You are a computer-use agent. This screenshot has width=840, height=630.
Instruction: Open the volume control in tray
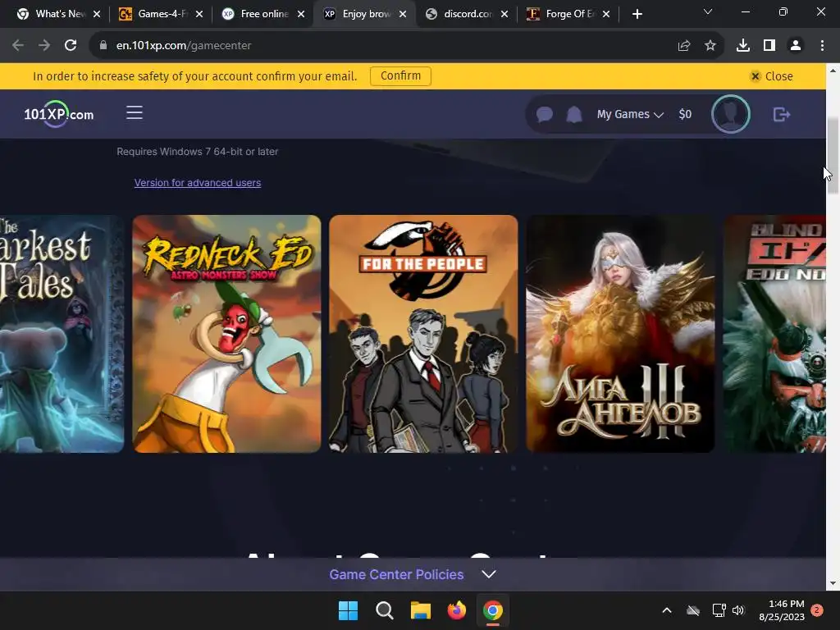(x=738, y=610)
